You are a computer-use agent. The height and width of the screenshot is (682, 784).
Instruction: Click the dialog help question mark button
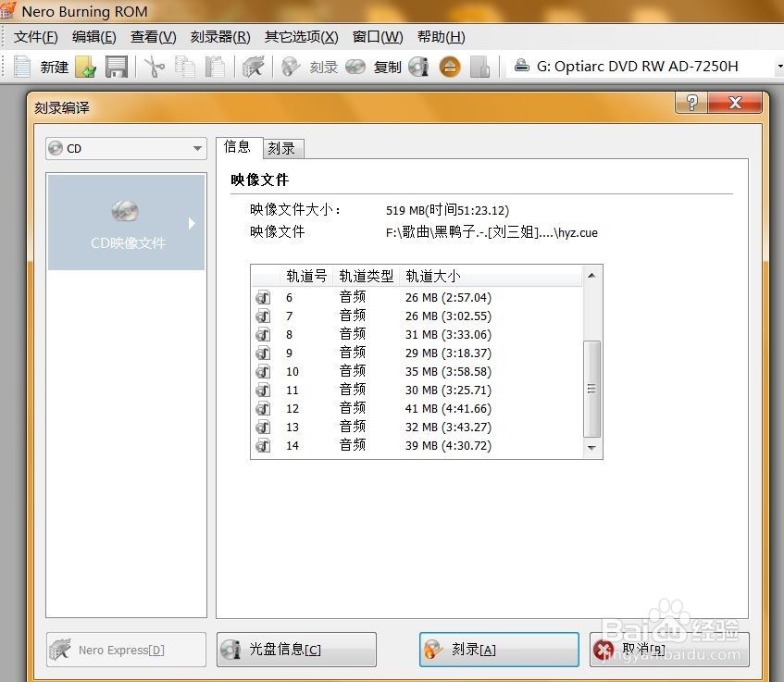691,103
